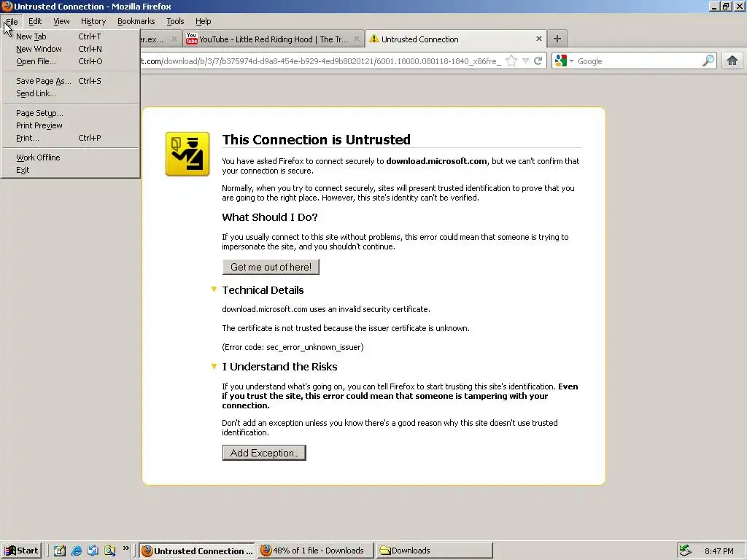Select Page Setup menu entry
Viewport: 747px width, 560px height.
click(x=71, y=113)
